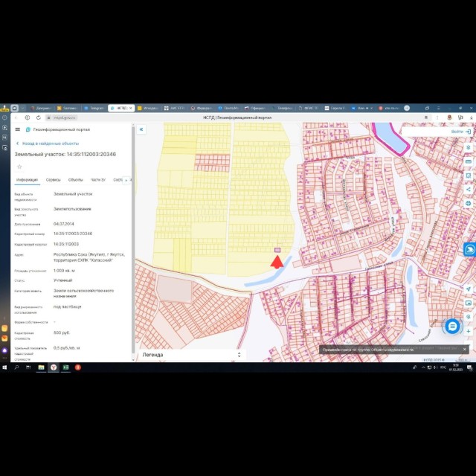The height and width of the screenshot is (476, 476).
Task: Collapse the info panel with double-chevron button
Action: [141, 129]
